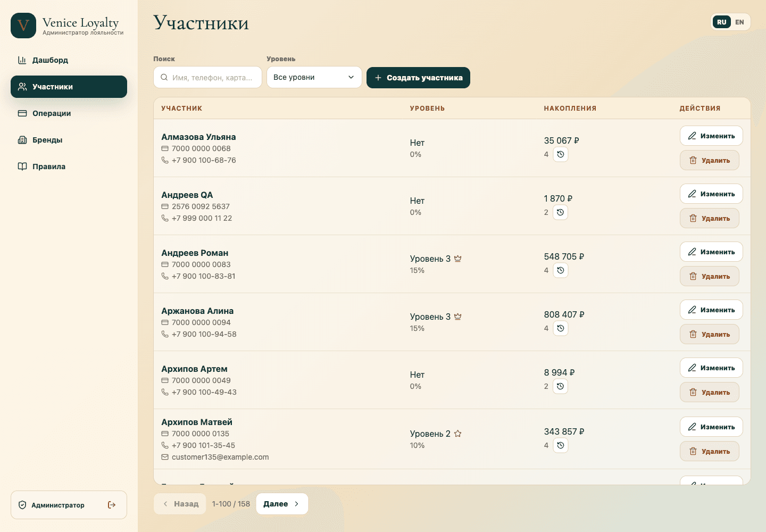Click member name Аржанова Алина

click(x=197, y=311)
